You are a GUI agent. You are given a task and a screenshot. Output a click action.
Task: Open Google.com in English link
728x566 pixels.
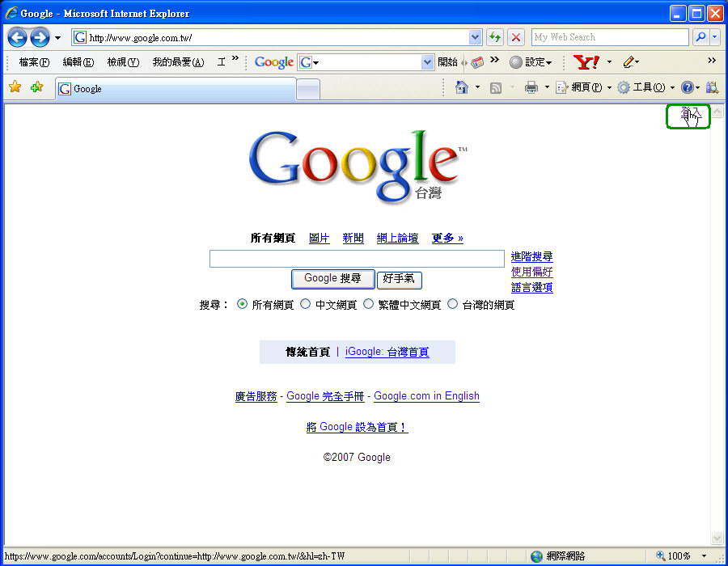click(x=426, y=396)
